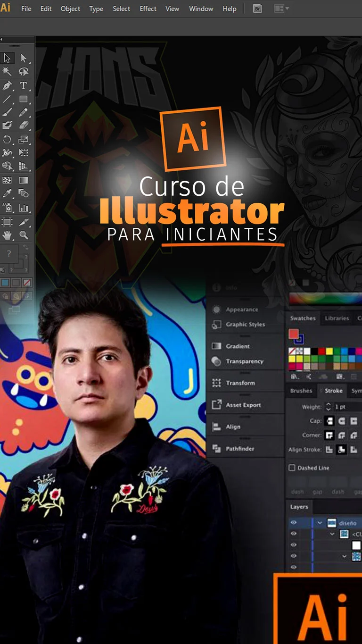Select the Blob Brush tool
The height and width of the screenshot is (644, 362).
(x=7, y=125)
